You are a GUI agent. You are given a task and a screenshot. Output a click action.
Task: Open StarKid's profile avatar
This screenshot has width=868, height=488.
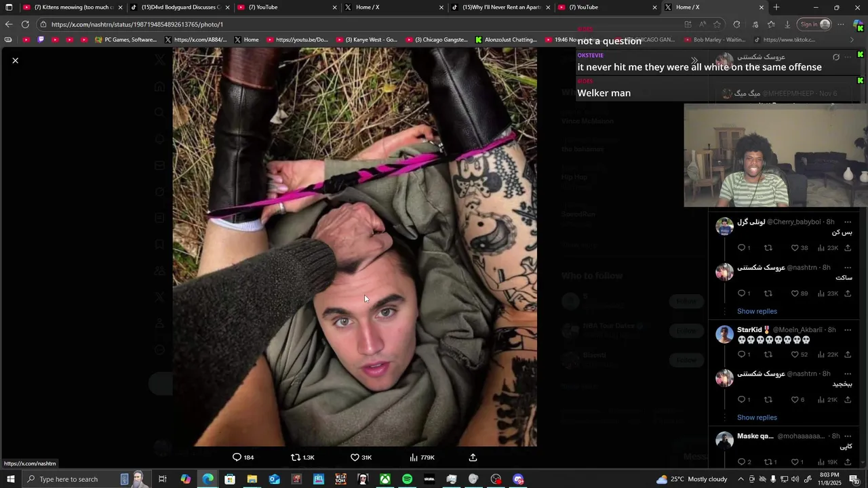724,334
